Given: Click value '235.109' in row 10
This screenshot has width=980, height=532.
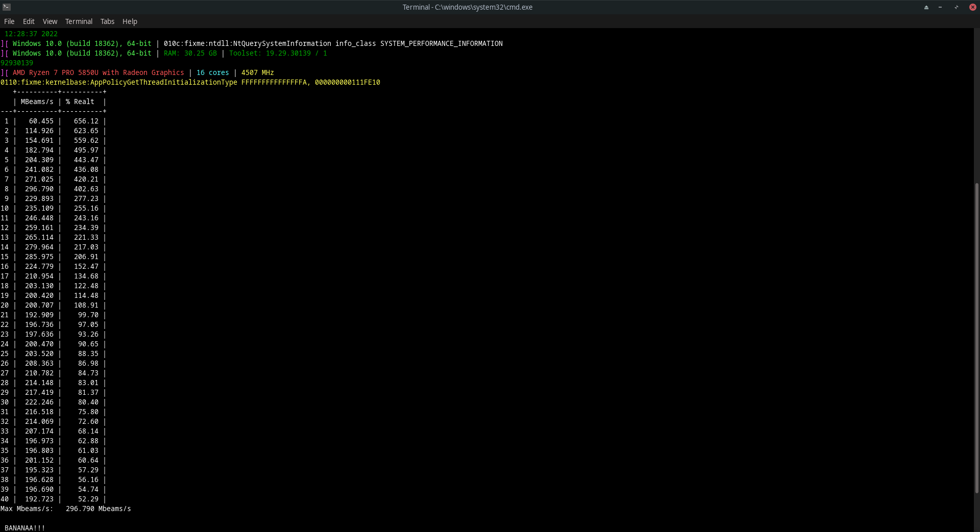Looking at the screenshot, I should pyautogui.click(x=39, y=208).
